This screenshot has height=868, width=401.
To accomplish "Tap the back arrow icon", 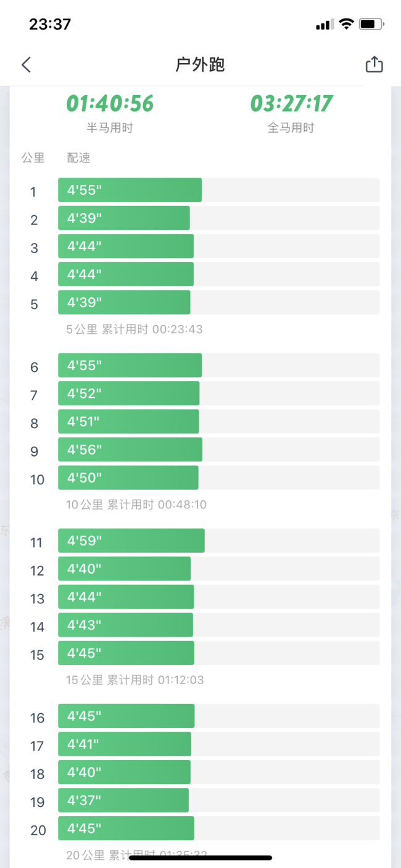I will [x=26, y=65].
